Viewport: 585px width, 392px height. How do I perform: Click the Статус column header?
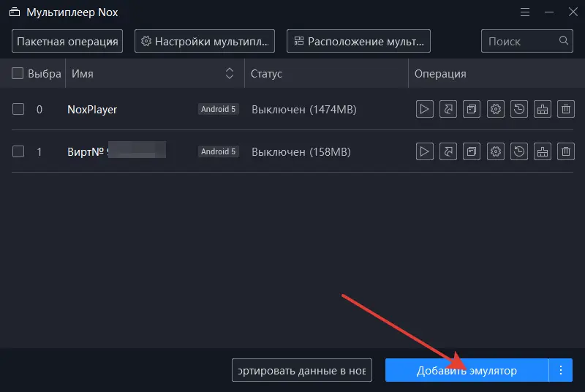pos(326,73)
